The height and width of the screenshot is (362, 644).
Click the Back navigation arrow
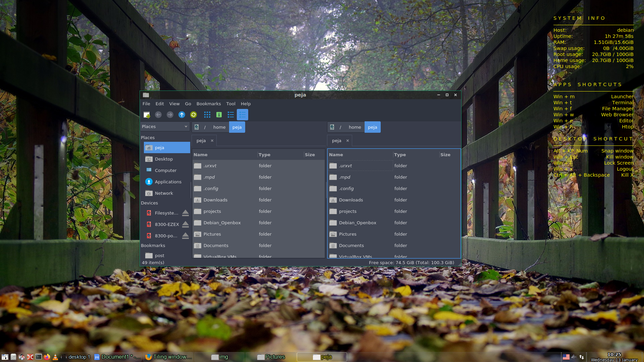click(158, 115)
